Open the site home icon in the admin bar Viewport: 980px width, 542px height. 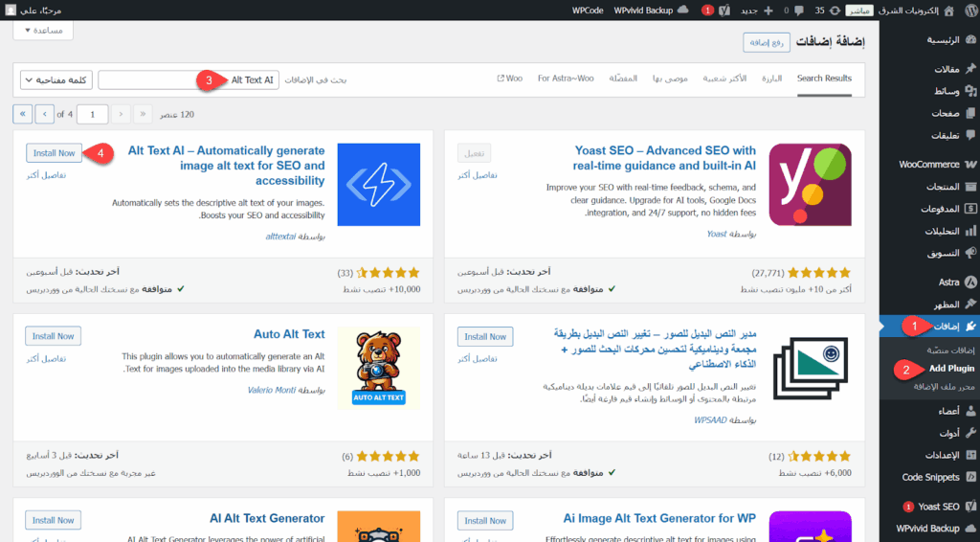(x=948, y=10)
